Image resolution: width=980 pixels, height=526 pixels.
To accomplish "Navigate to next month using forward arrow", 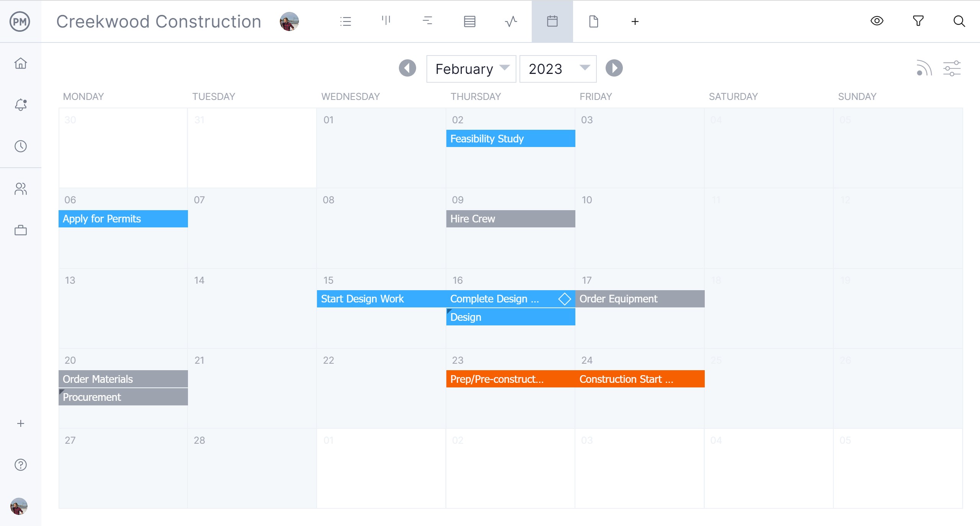I will [614, 68].
